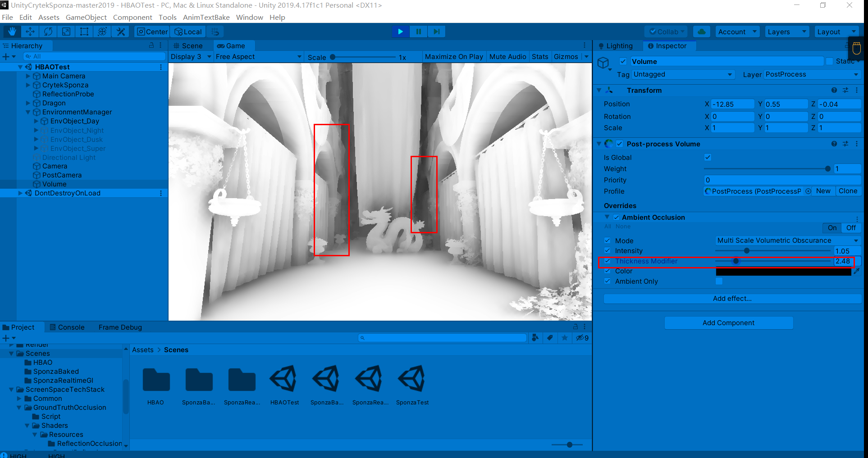
Task: Open the Layer PostProcess dropdown
Action: click(x=812, y=74)
